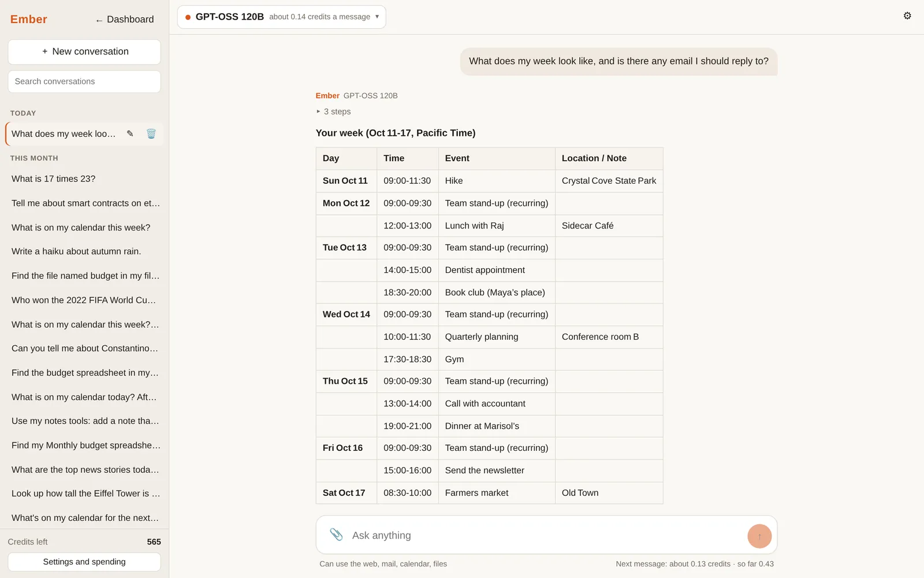Image resolution: width=924 pixels, height=578 pixels.
Task: Click the paperclip attach icon
Action: coord(336,535)
